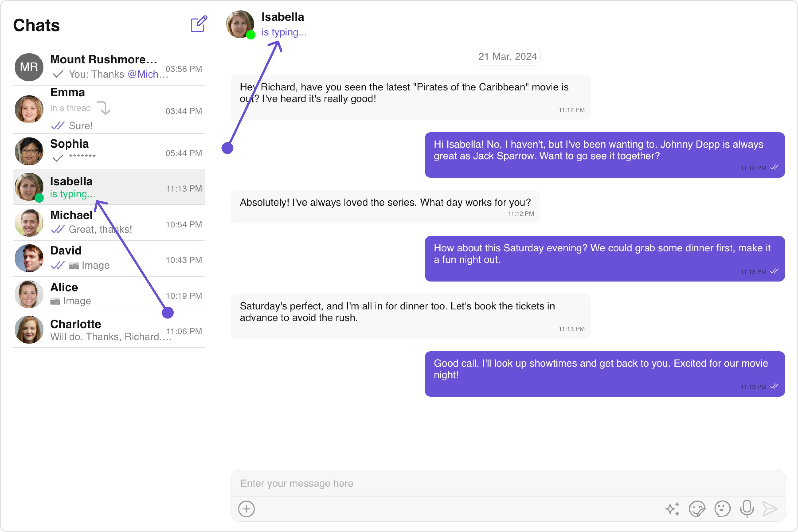Click Isabella's avatar in the chat header
This screenshot has width=798, height=532.
click(240, 24)
